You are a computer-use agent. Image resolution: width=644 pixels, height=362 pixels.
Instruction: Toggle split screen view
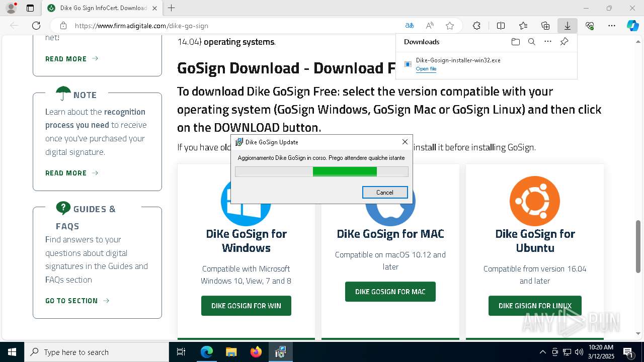(x=501, y=26)
